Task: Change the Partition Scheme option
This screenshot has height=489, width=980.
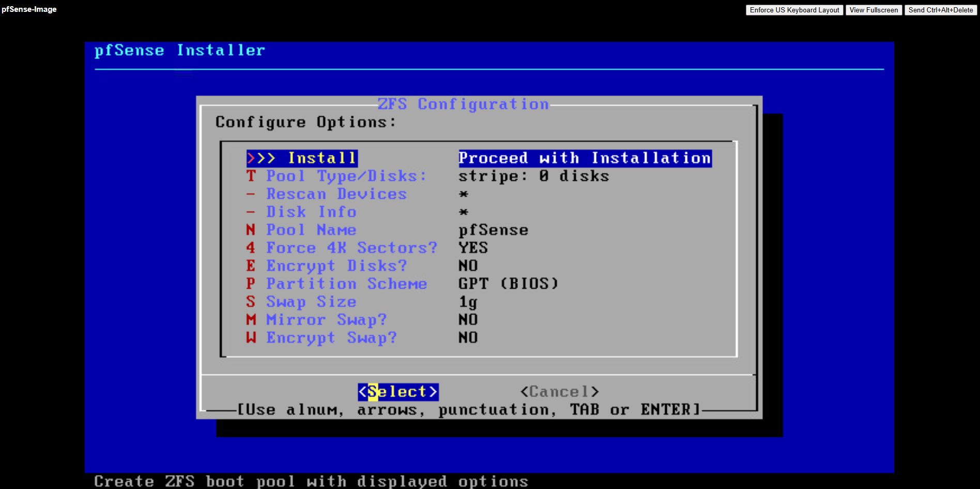Action: tap(336, 284)
